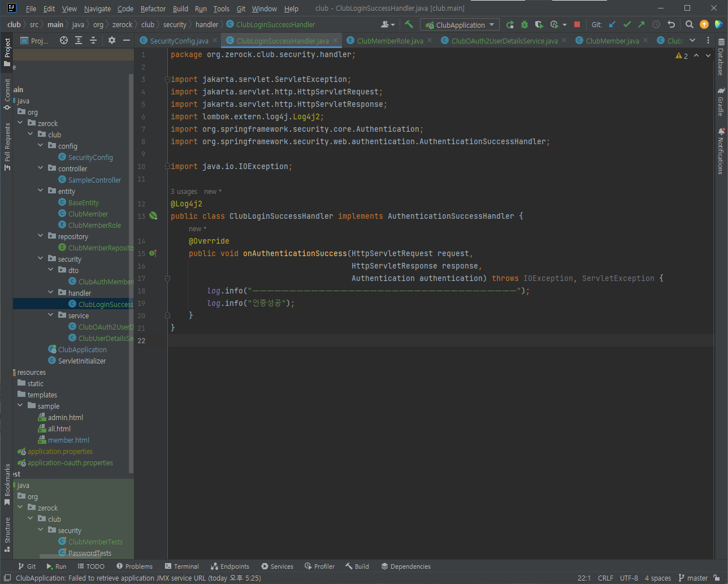Close the ClubMemberRole.java tab

430,40
